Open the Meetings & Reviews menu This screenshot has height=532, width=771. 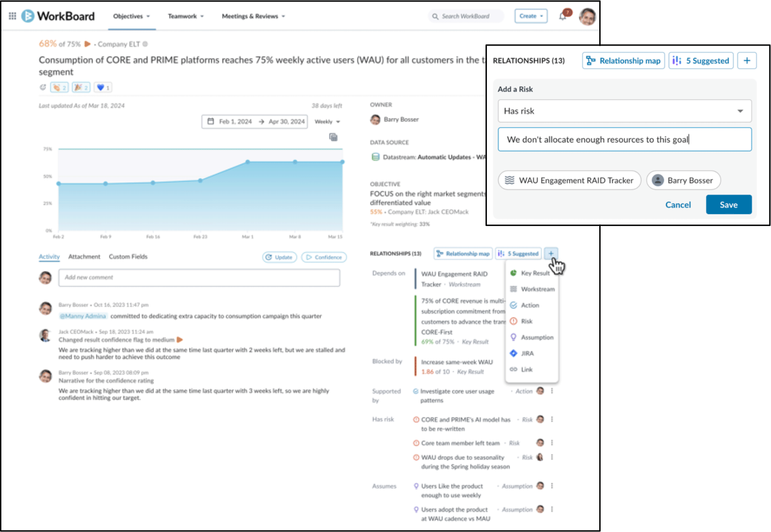(x=253, y=16)
